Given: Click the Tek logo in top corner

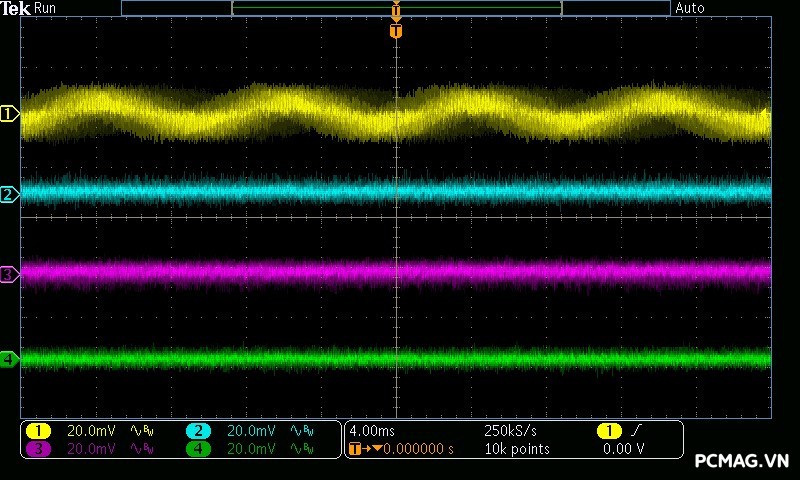Looking at the screenshot, I should click(x=16, y=8).
